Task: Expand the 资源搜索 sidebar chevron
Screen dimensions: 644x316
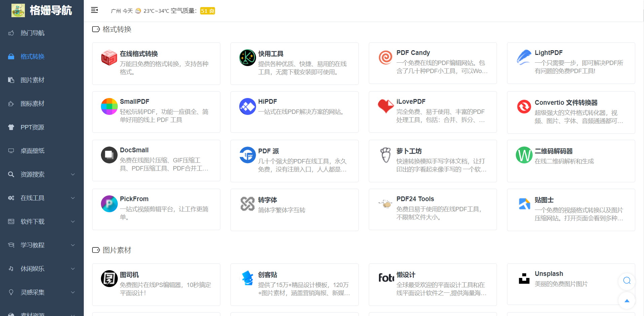Action: [73, 174]
